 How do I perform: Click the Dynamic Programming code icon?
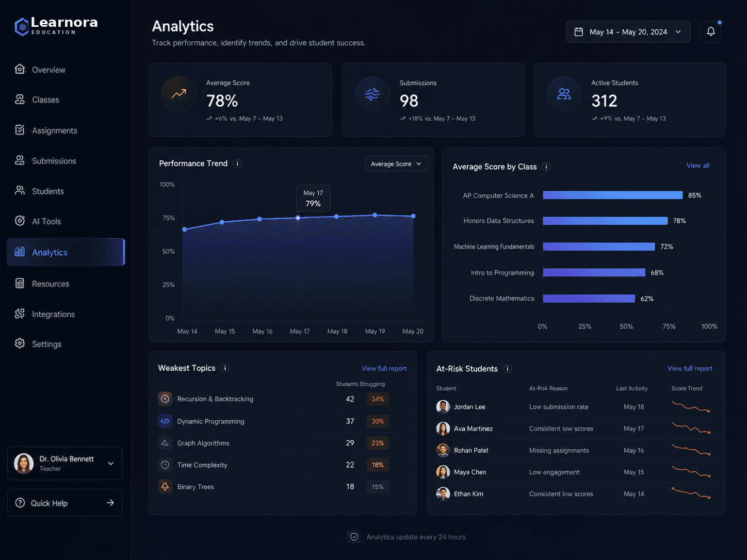click(x=165, y=421)
